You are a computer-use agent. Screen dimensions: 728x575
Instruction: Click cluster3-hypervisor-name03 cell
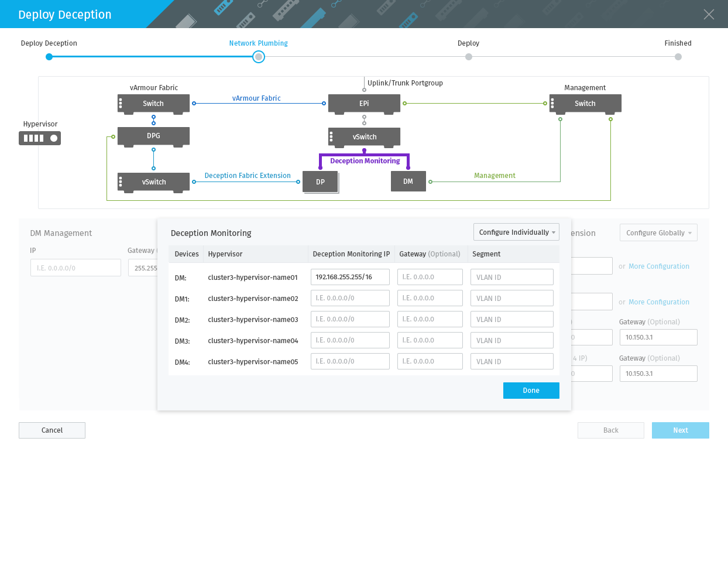(253, 320)
